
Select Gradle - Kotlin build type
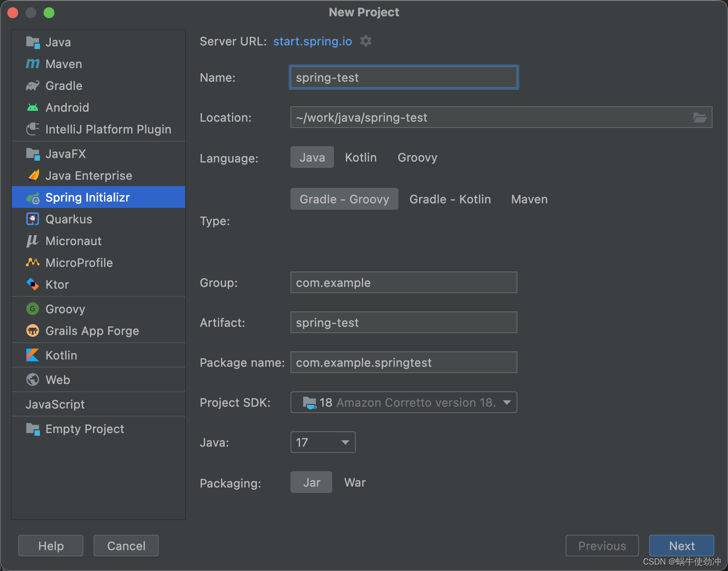(x=450, y=199)
